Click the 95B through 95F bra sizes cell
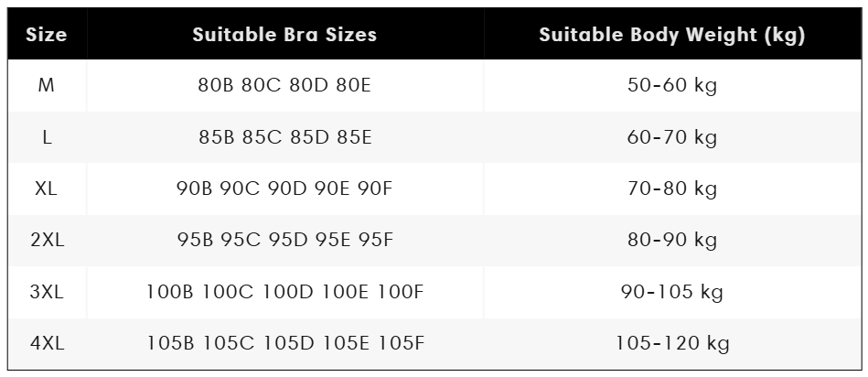This screenshot has width=868, height=377. click(285, 241)
